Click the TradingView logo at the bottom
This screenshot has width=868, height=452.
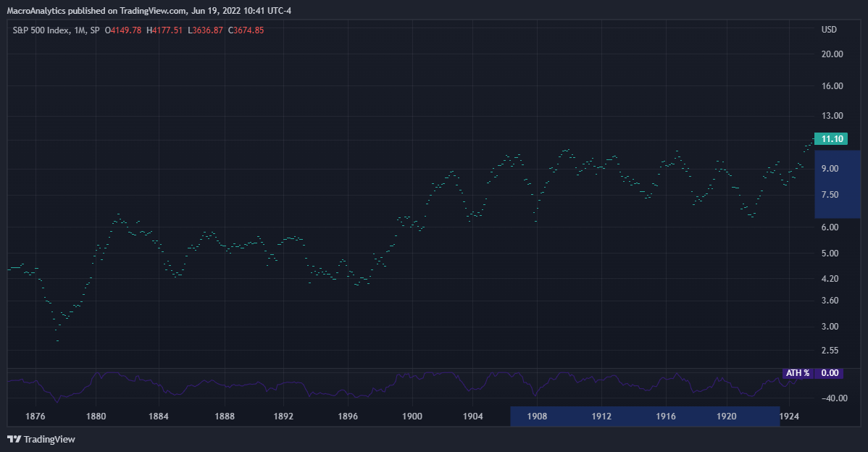41,439
